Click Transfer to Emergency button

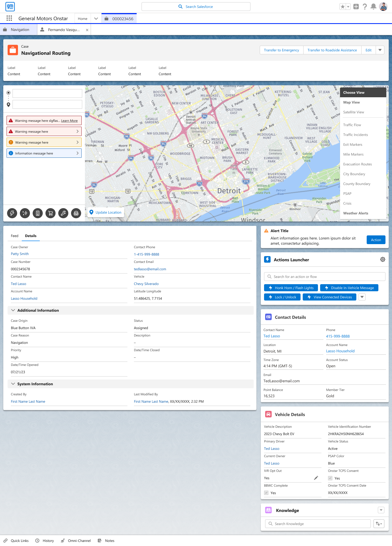tap(281, 50)
